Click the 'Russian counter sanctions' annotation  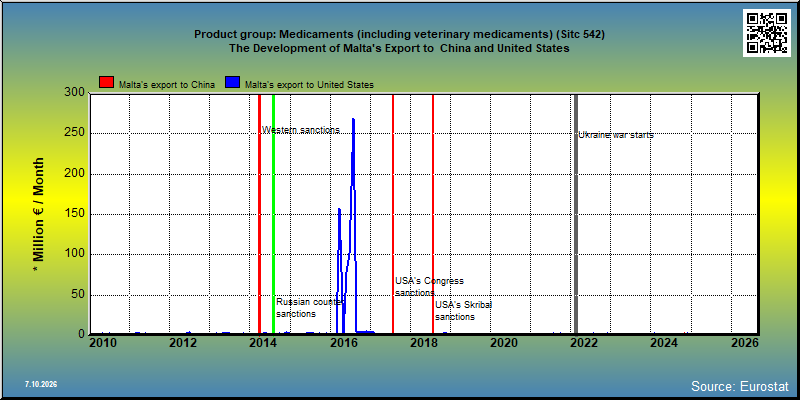310,308
